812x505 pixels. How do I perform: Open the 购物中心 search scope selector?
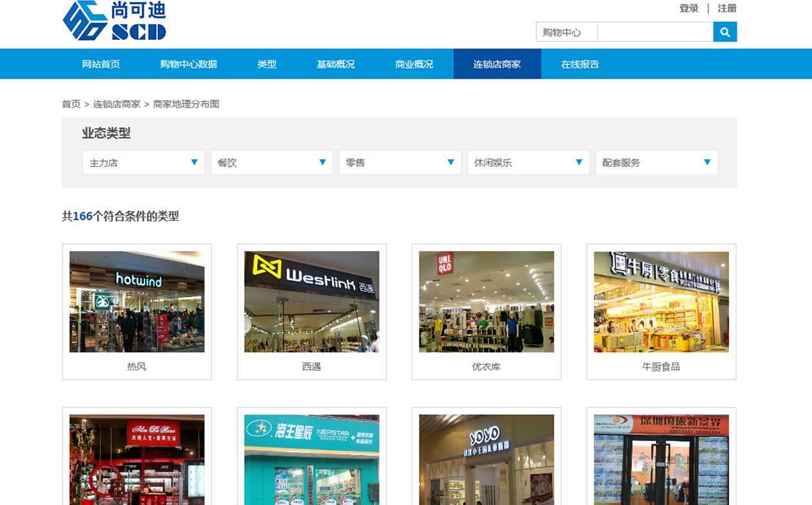point(566,32)
